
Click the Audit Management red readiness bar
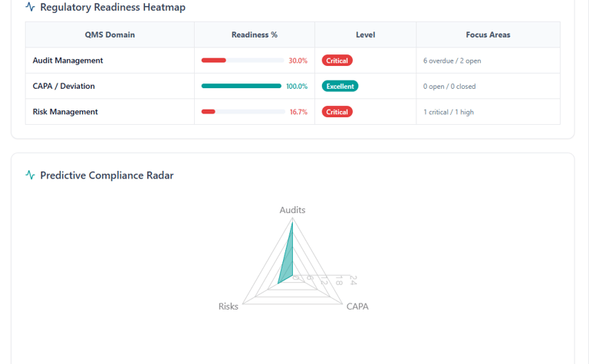tap(214, 61)
